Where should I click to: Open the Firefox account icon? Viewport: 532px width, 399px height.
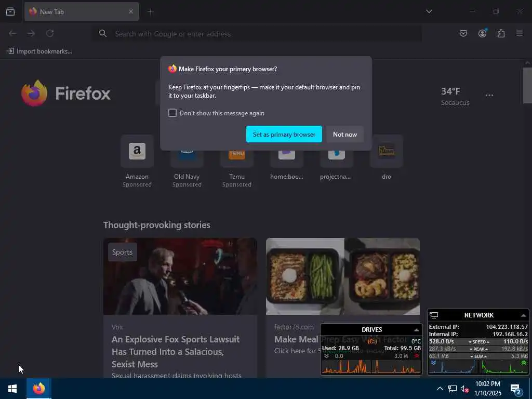coord(483,33)
